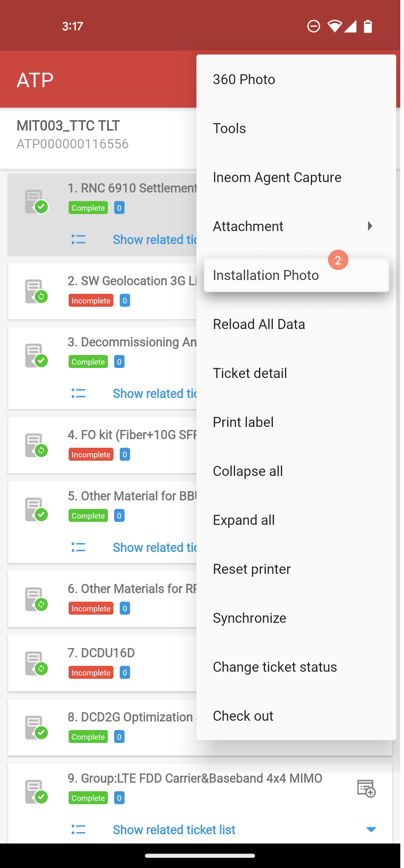
Task: Click Show related ticket list link on item 9
Action: (174, 830)
